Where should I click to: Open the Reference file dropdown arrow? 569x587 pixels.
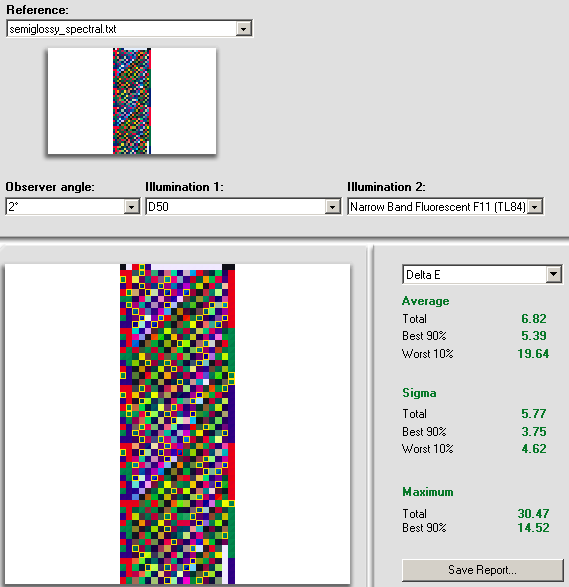244,29
